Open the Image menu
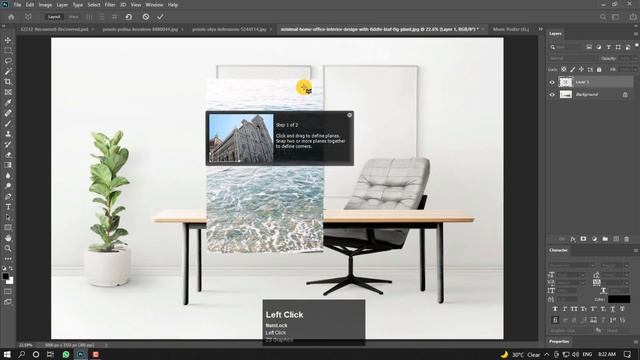 (45, 5)
